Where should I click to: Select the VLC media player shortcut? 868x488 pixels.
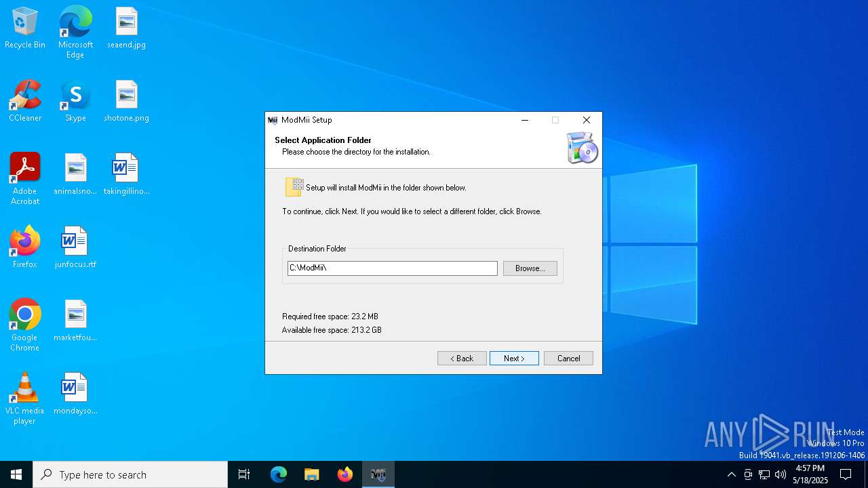(25, 399)
